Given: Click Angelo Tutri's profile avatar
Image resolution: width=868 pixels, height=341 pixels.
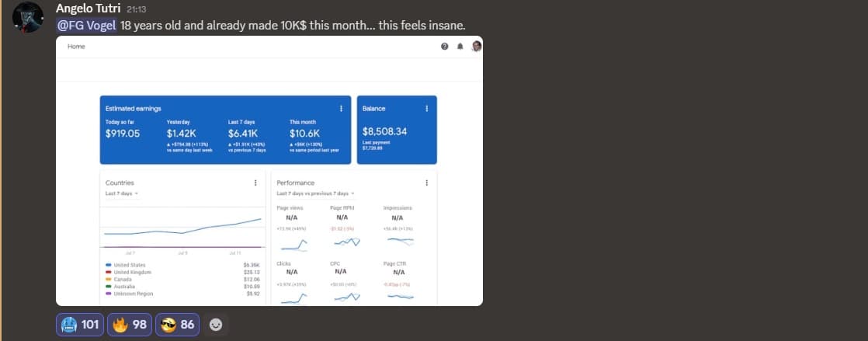Looking at the screenshot, I should [x=28, y=17].
